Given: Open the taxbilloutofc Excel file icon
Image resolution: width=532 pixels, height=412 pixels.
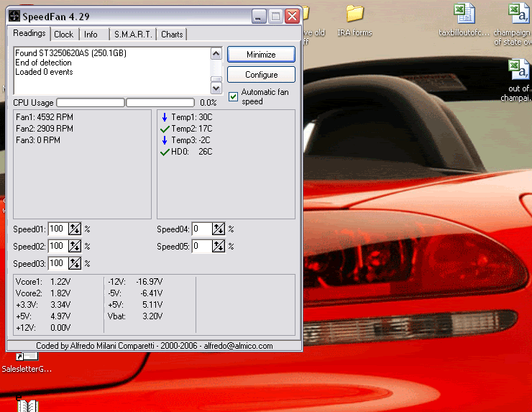Looking at the screenshot, I should [x=464, y=14].
